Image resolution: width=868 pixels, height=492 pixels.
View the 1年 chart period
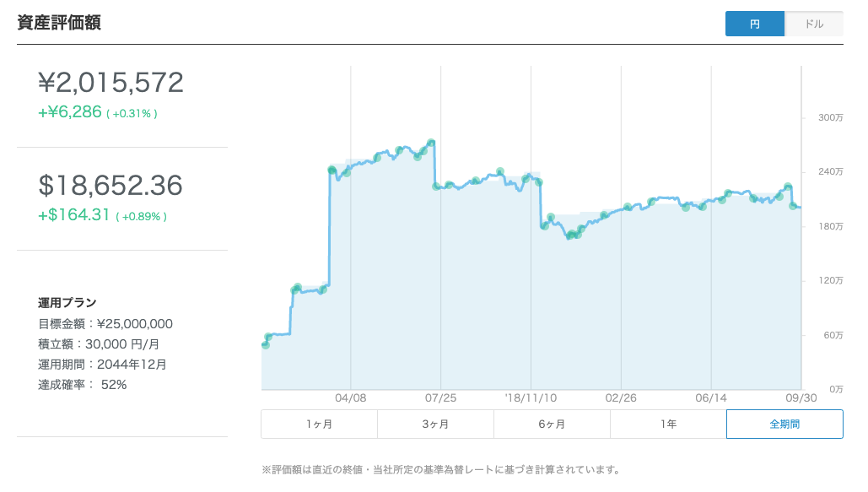(668, 424)
